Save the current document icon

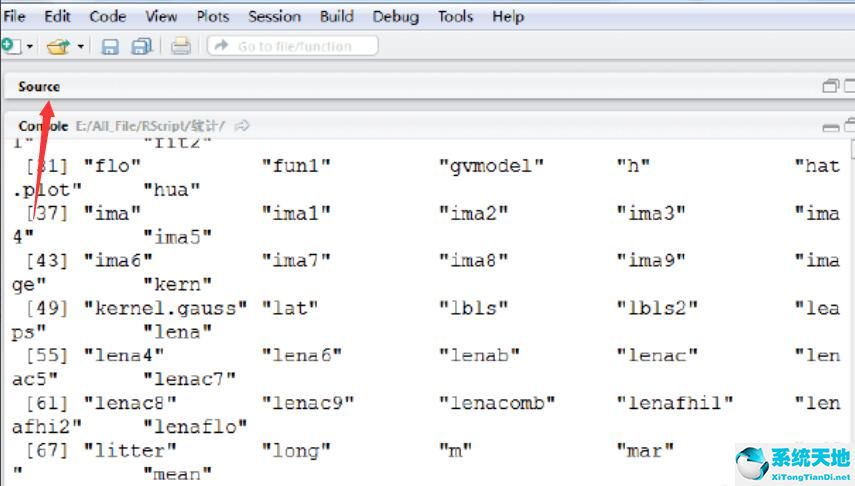[111, 46]
